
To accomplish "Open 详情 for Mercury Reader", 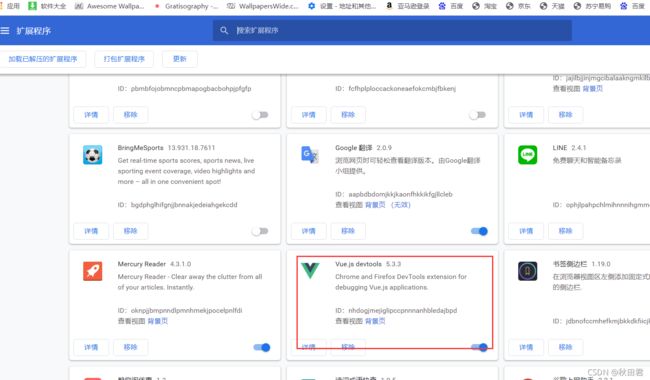I will 91,347.
